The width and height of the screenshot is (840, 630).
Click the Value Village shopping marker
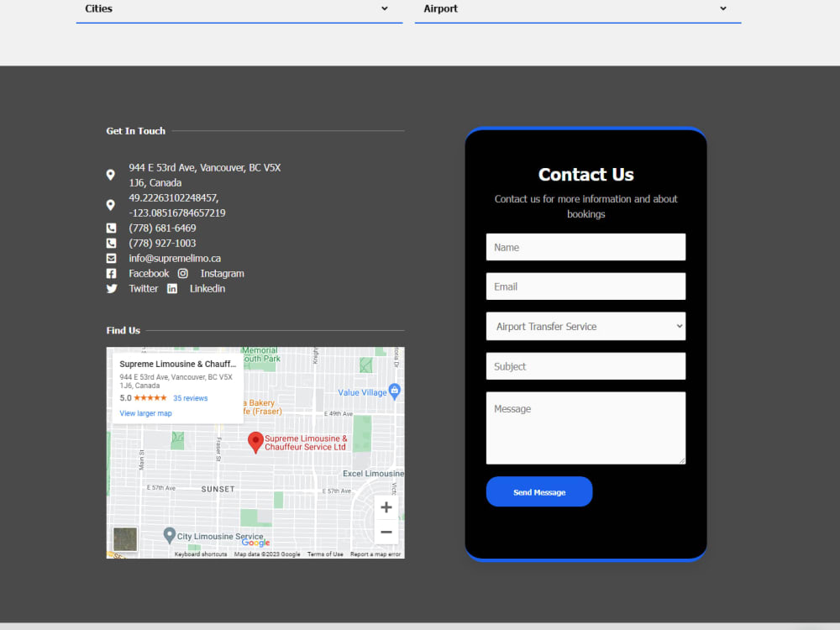point(394,391)
